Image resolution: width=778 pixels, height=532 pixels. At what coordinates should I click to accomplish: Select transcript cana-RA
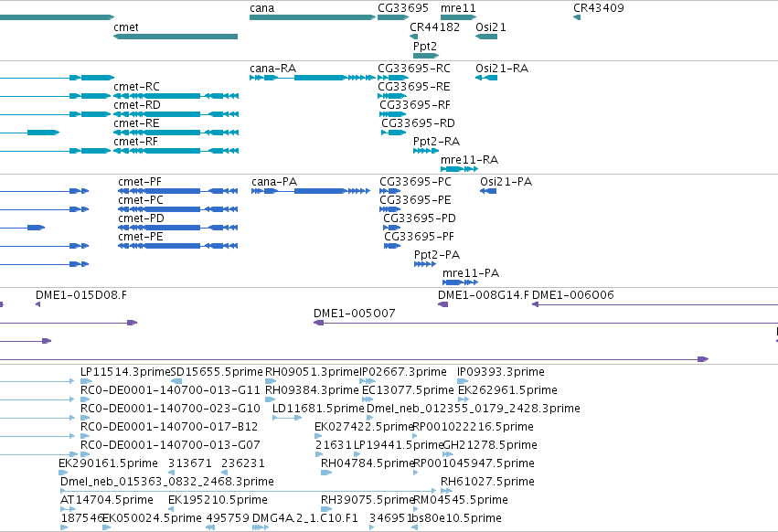click(x=273, y=69)
